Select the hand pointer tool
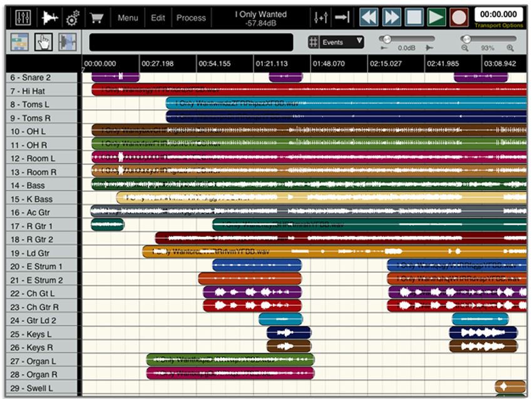 pyautogui.click(x=43, y=42)
